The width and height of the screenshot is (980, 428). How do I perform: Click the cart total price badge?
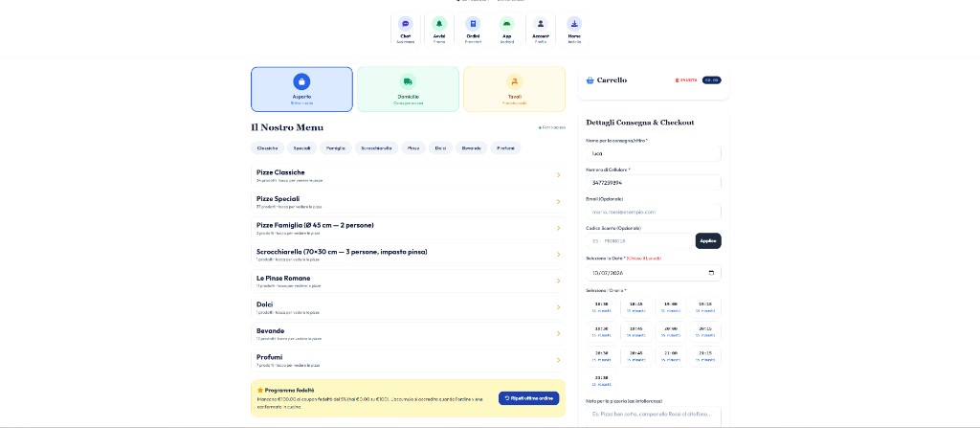[x=712, y=80]
